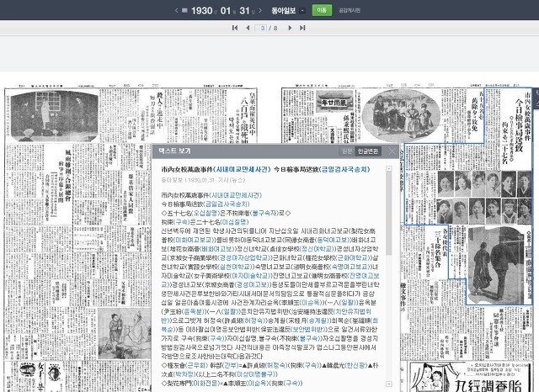
Task: Click the portrait photo grid on right page
Action: 485,198
